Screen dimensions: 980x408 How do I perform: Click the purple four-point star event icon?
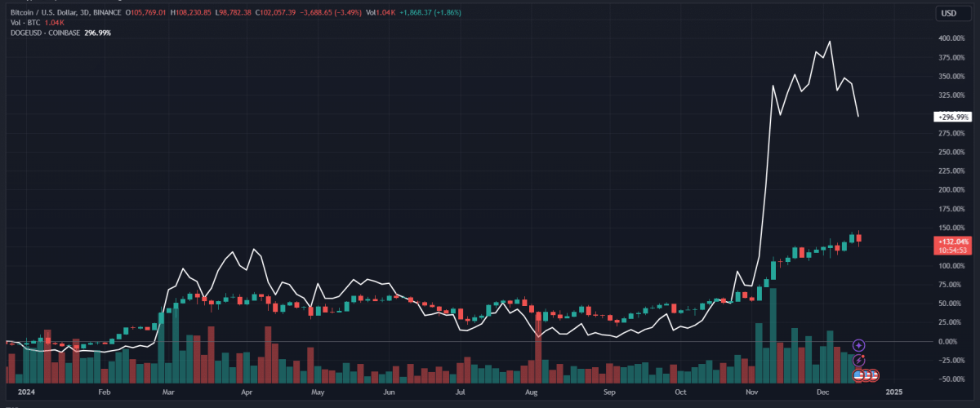(x=859, y=346)
